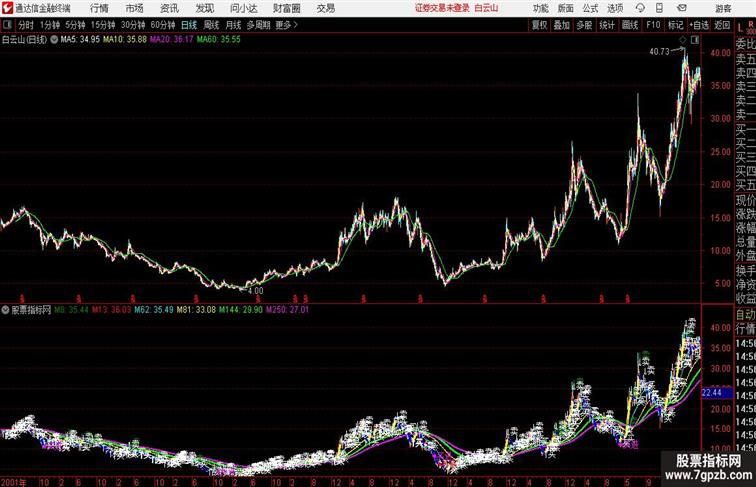The width and height of the screenshot is (756, 487).
Task: Switch to 分时 intraday view
Action: coord(26,25)
